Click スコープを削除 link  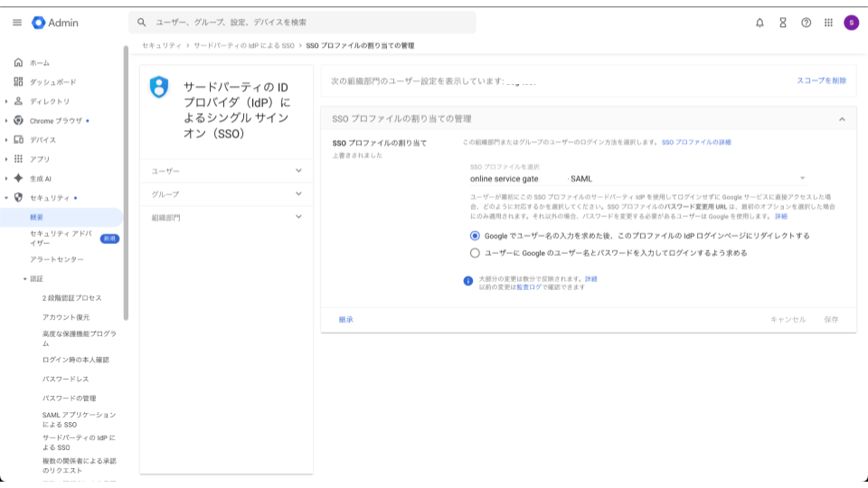point(822,80)
